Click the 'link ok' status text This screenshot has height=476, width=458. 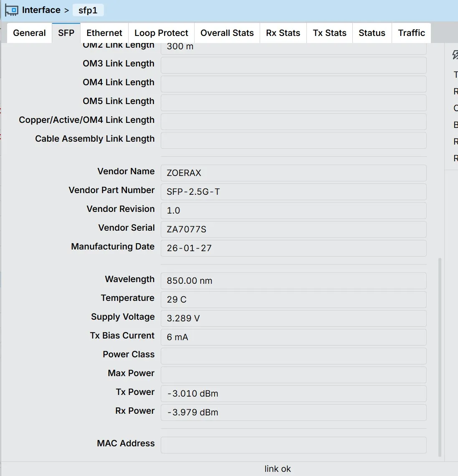click(278, 469)
